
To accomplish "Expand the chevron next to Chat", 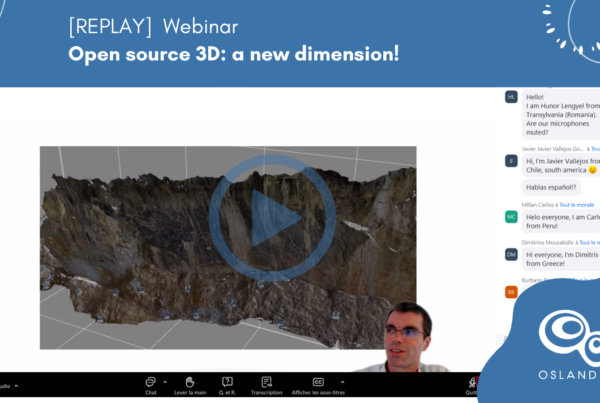I will [x=165, y=382].
